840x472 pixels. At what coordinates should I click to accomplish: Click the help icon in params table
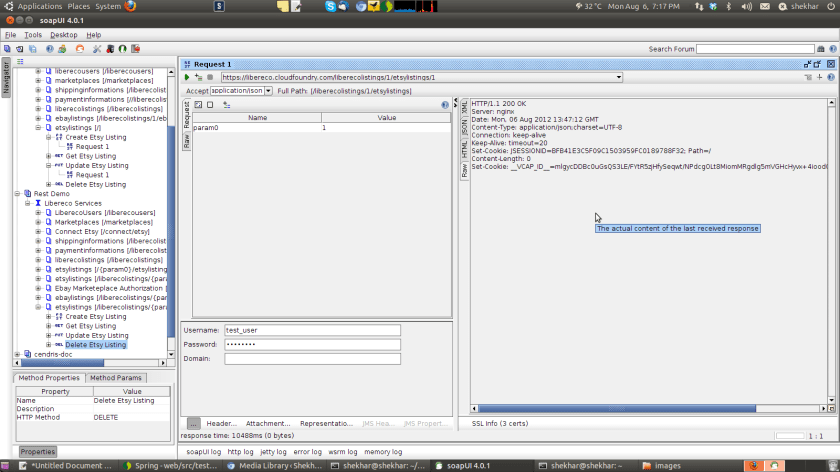click(x=445, y=104)
